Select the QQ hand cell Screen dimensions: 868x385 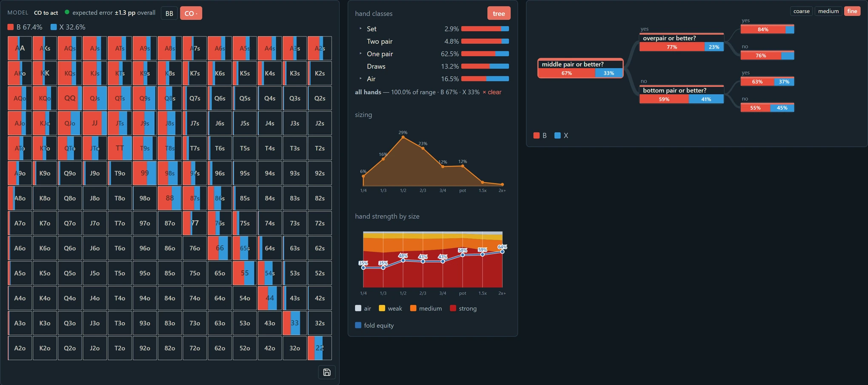(x=70, y=98)
